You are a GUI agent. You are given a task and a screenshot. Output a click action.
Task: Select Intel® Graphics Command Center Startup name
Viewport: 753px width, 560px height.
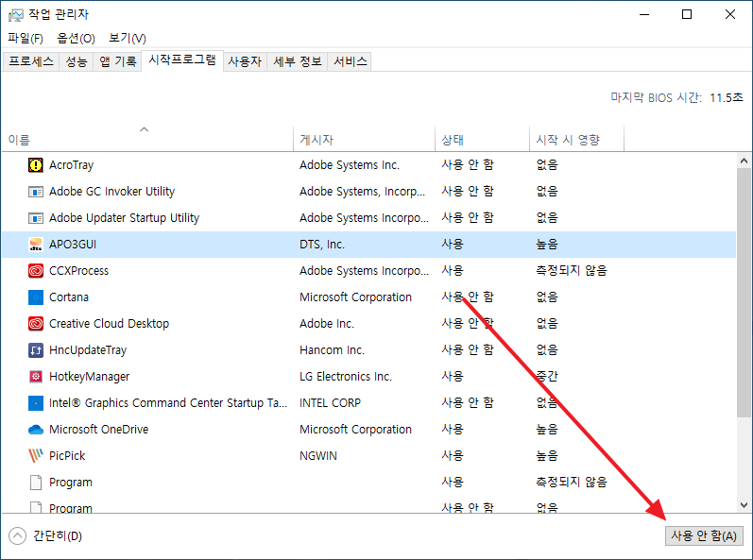(168, 402)
